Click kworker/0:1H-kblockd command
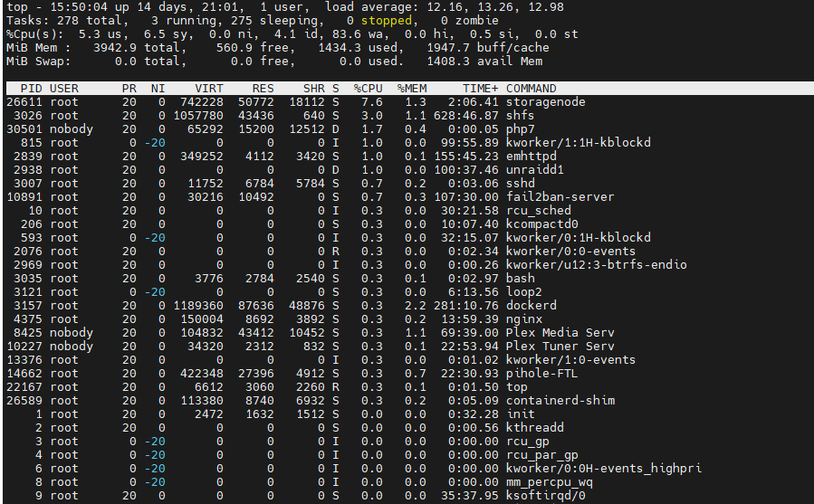Image resolution: width=814 pixels, height=504 pixels. click(x=579, y=238)
